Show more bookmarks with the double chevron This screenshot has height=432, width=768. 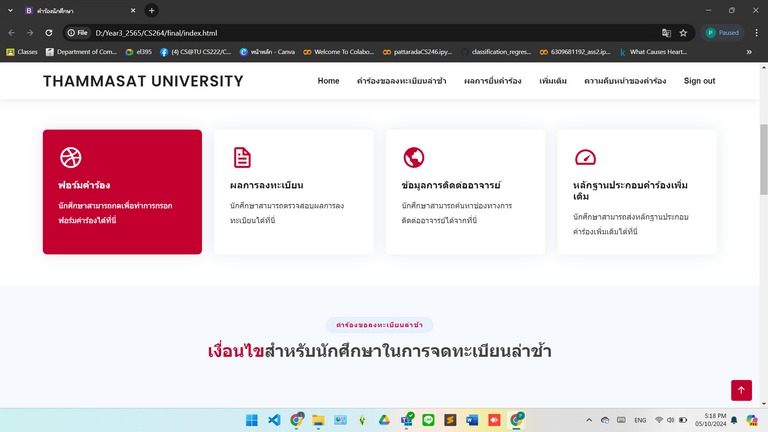tap(749, 52)
